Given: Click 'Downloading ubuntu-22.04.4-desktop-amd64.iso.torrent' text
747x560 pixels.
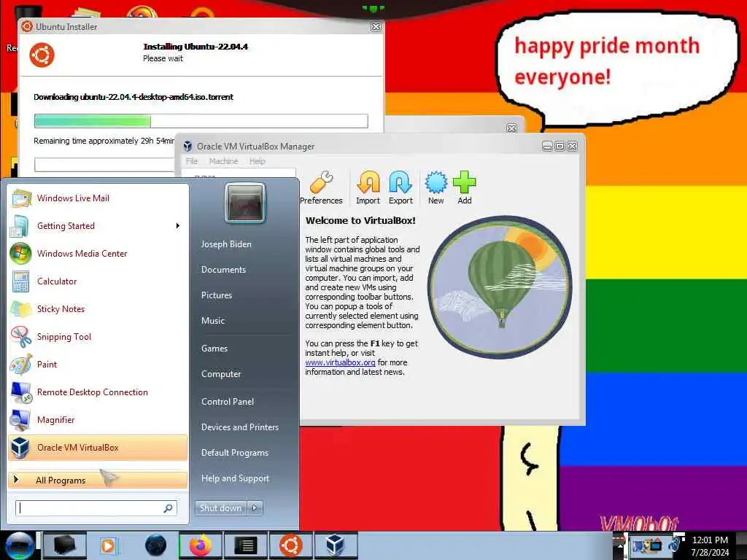Looking at the screenshot, I should tap(133, 97).
